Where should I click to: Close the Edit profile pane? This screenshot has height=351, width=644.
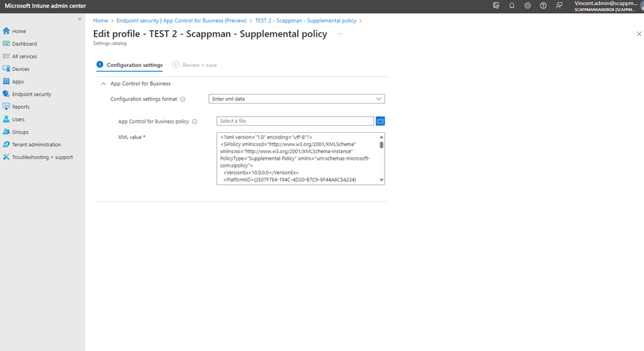pos(639,34)
